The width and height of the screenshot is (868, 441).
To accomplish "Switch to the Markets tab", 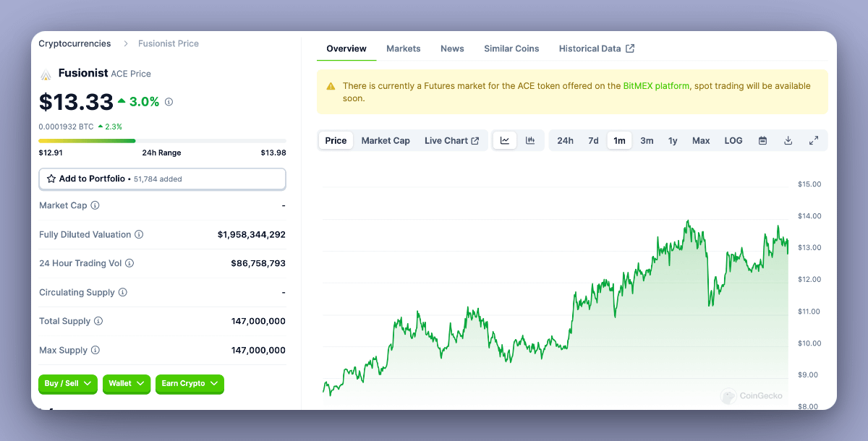I will [403, 48].
